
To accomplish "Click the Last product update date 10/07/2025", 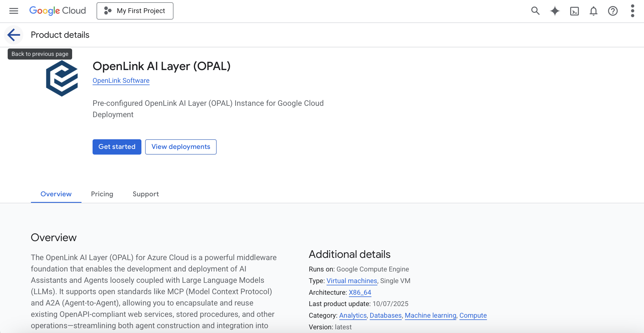I will coord(390,304).
